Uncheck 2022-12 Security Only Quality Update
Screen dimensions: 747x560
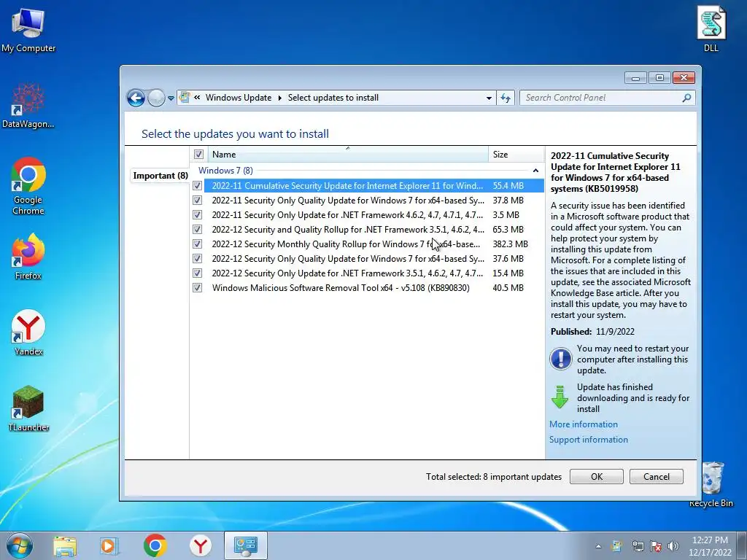pyautogui.click(x=197, y=259)
